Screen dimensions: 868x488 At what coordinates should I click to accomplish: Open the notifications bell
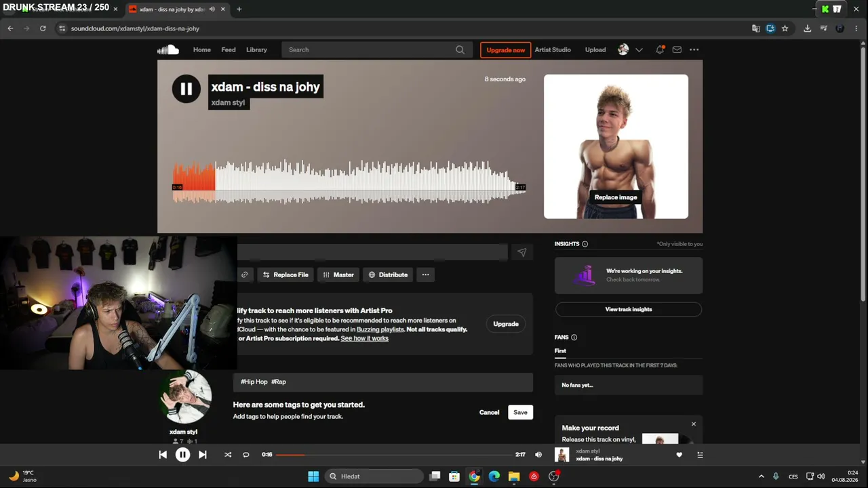point(660,49)
